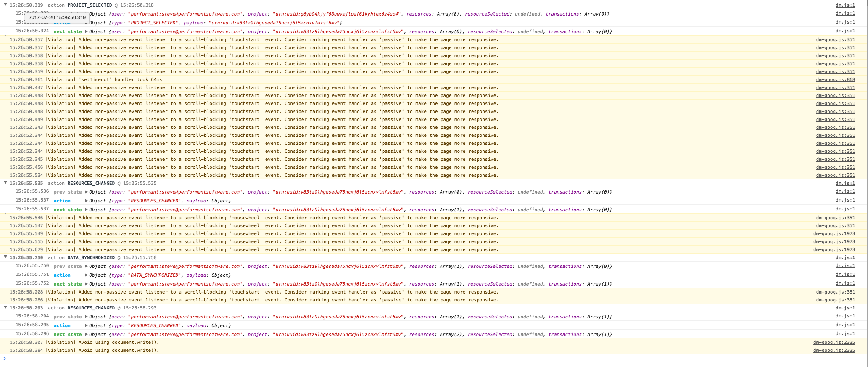Click the console input prompt
This screenshot has height=367, width=868.
[433, 359]
